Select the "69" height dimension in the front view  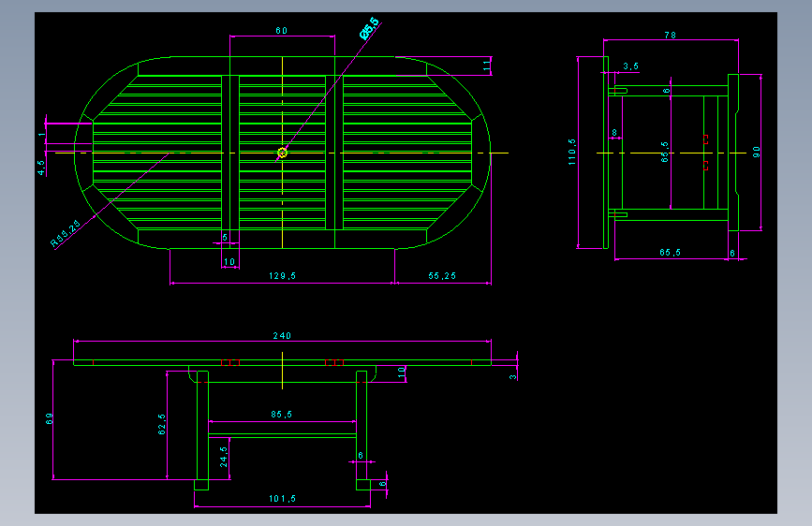pos(50,418)
